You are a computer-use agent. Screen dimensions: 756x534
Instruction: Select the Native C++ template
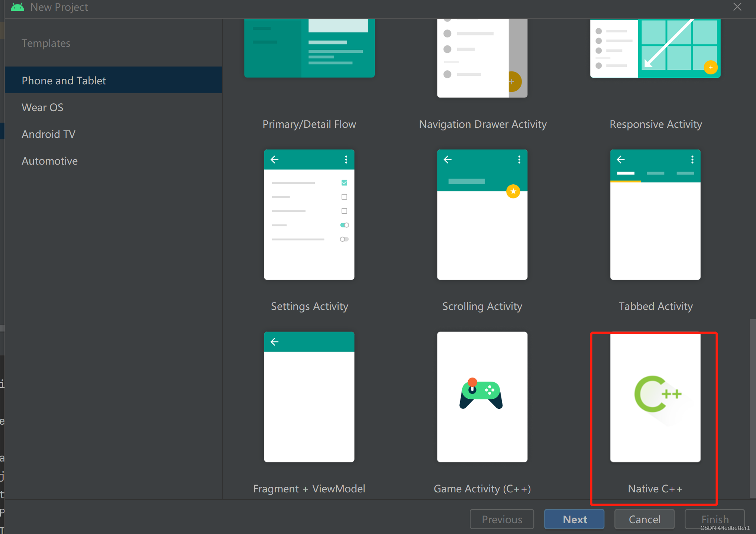(655, 397)
